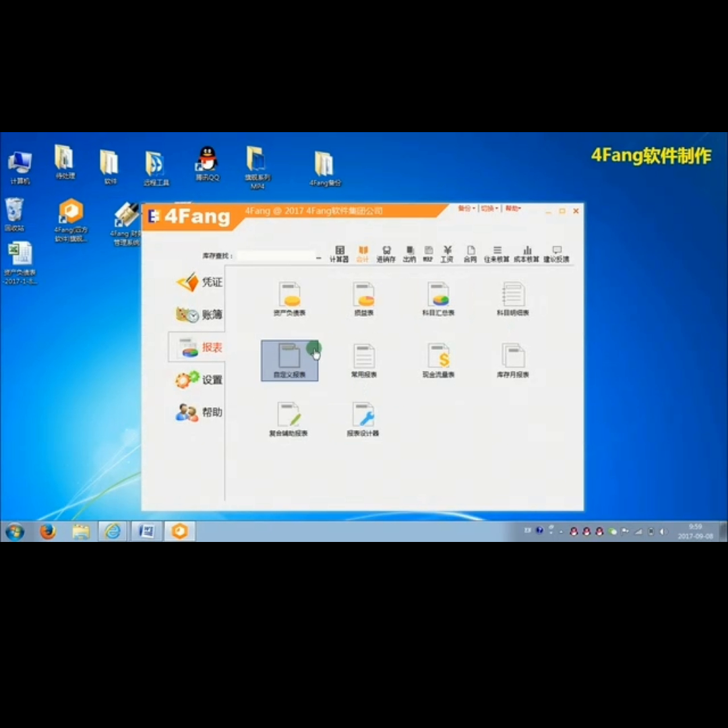Select the 4Fang 财务管理系统 desktop shortcut

point(125,224)
